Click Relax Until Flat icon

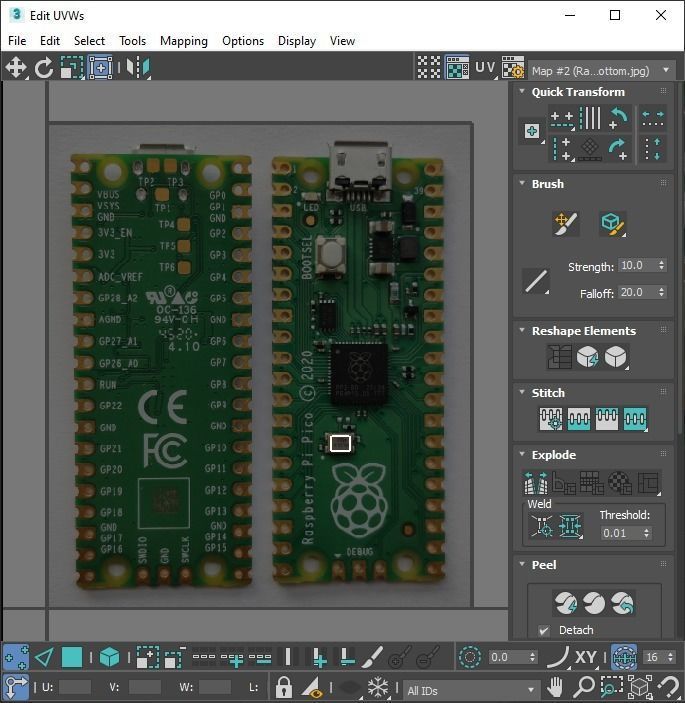[588, 357]
